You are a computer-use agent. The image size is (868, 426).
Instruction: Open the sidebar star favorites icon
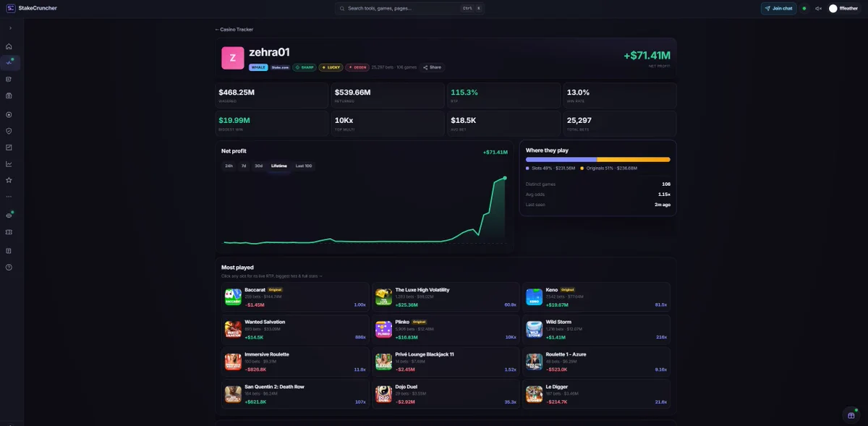click(x=9, y=180)
